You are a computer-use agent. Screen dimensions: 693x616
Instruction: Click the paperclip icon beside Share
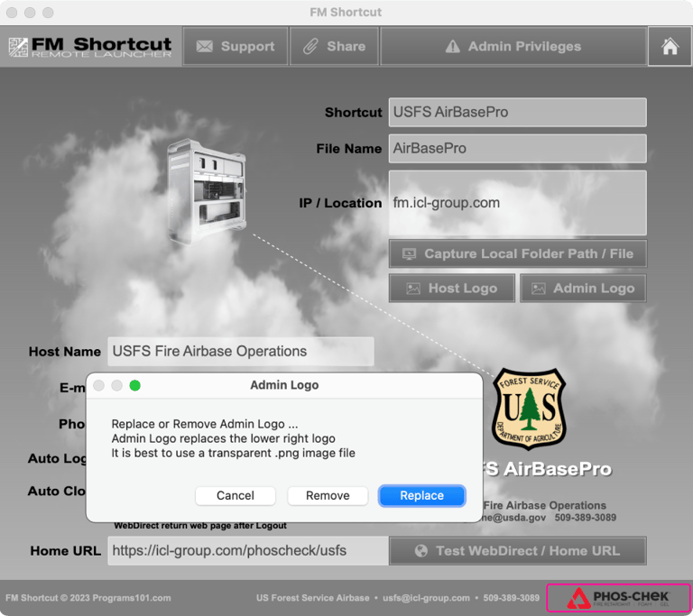[310, 46]
